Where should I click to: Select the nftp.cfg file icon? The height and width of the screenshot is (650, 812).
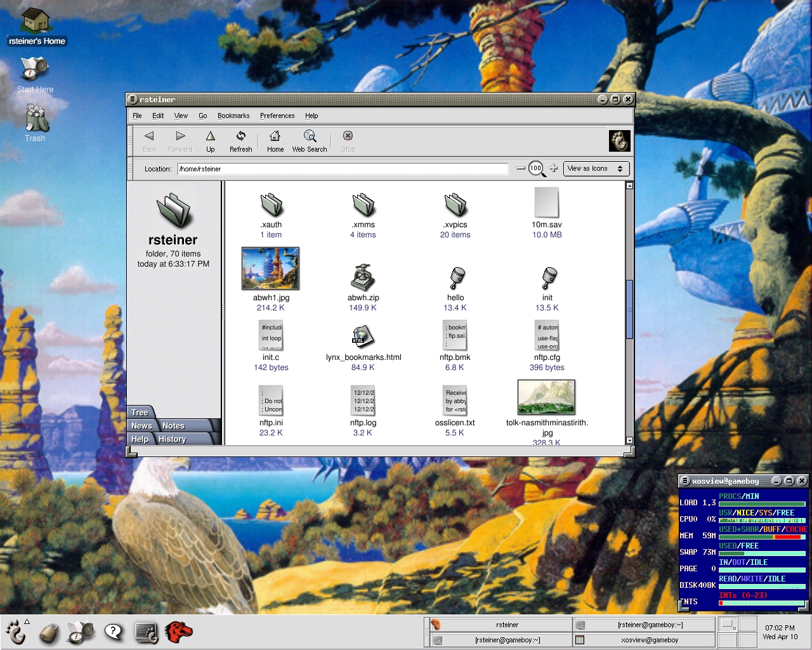point(547,335)
